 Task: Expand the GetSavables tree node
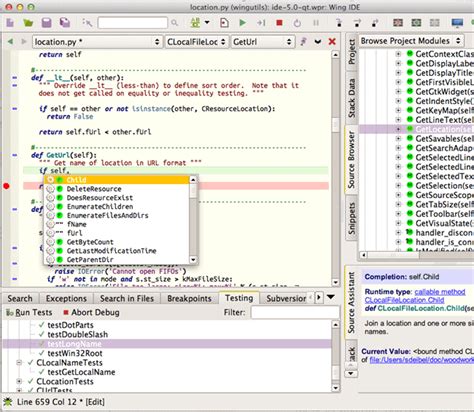point(398,138)
